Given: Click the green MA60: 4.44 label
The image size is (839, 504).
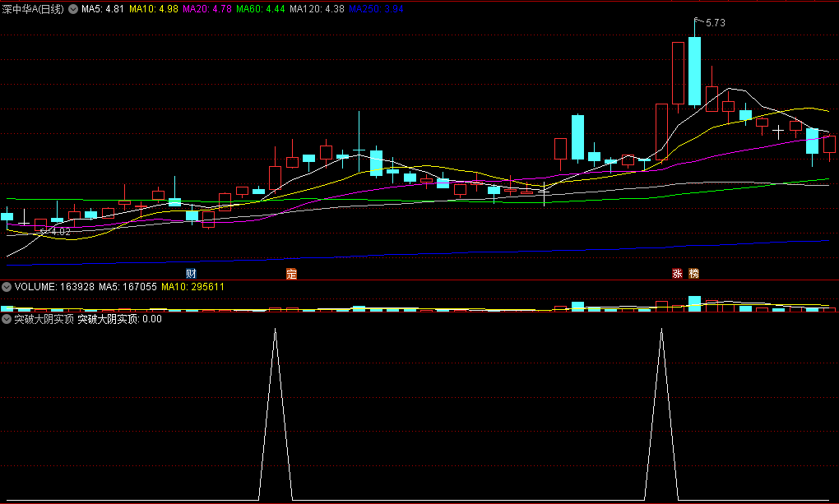Looking at the screenshot, I should (x=261, y=9).
